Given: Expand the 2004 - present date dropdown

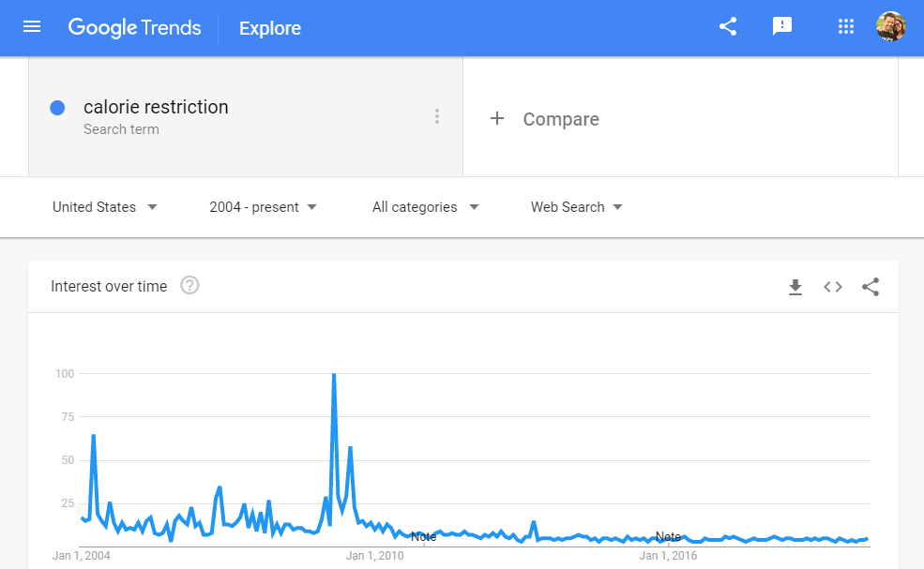Looking at the screenshot, I should click(264, 207).
